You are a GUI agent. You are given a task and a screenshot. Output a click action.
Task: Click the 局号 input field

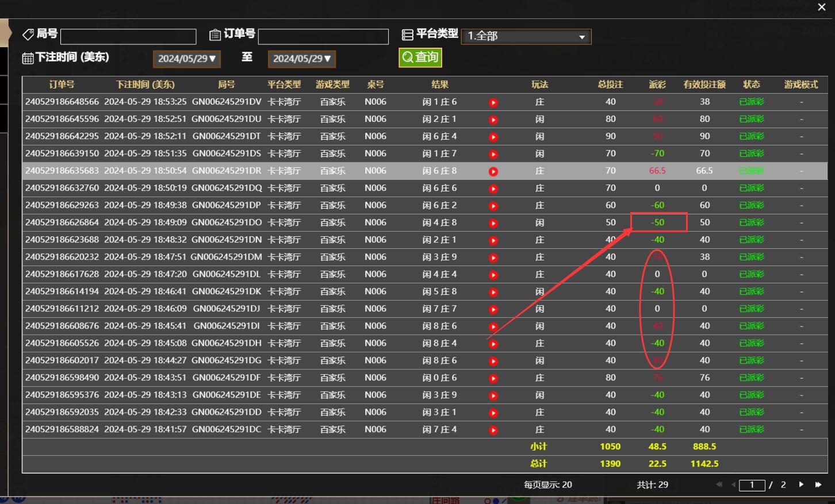click(x=128, y=37)
